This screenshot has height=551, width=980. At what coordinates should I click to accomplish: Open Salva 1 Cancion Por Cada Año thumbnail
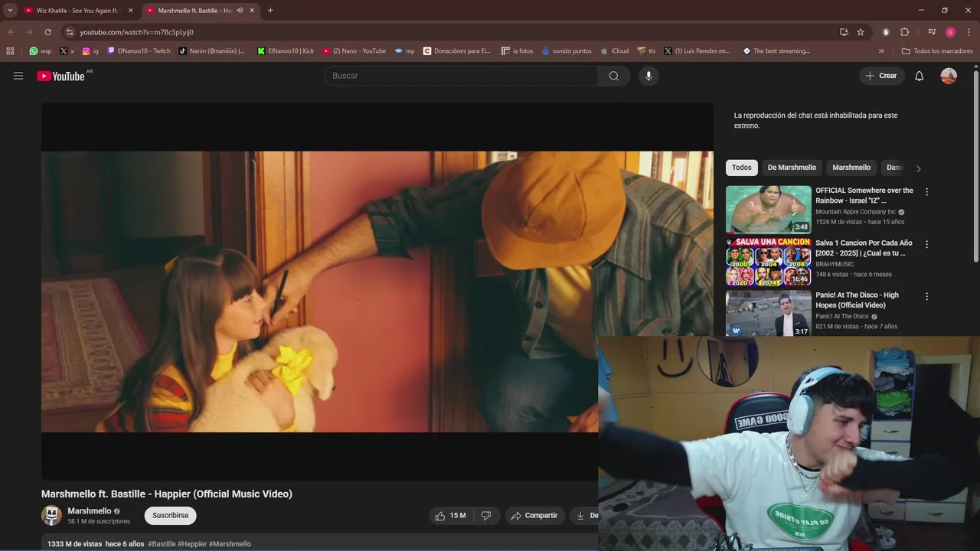pyautogui.click(x=768, y=262)
